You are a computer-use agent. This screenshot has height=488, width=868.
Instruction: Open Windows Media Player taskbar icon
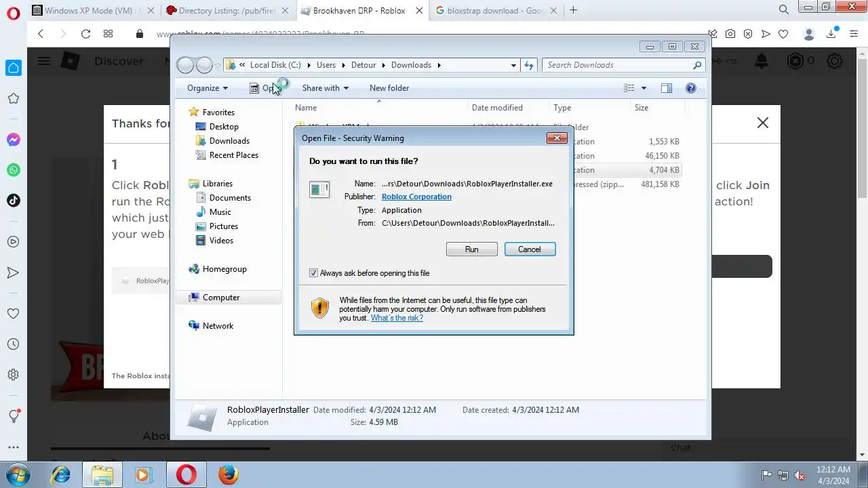[142, 474]
